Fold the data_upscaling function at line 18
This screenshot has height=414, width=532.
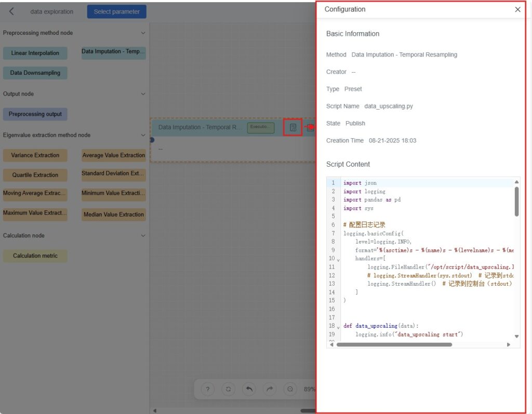point(339,327)
